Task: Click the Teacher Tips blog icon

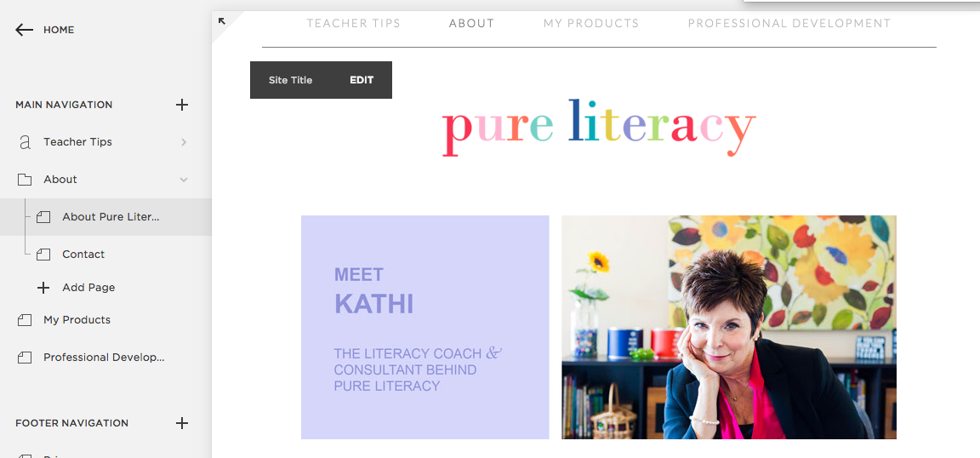Action: click(x=25, y=142)
